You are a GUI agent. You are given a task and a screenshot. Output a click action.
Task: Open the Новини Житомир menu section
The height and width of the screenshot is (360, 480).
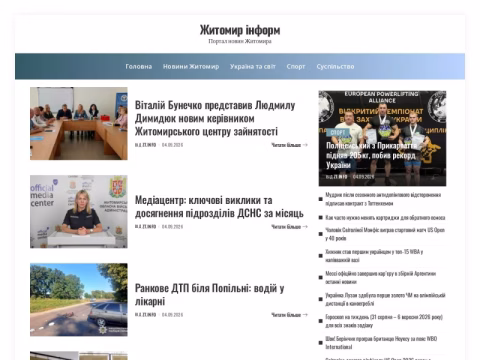191,66
